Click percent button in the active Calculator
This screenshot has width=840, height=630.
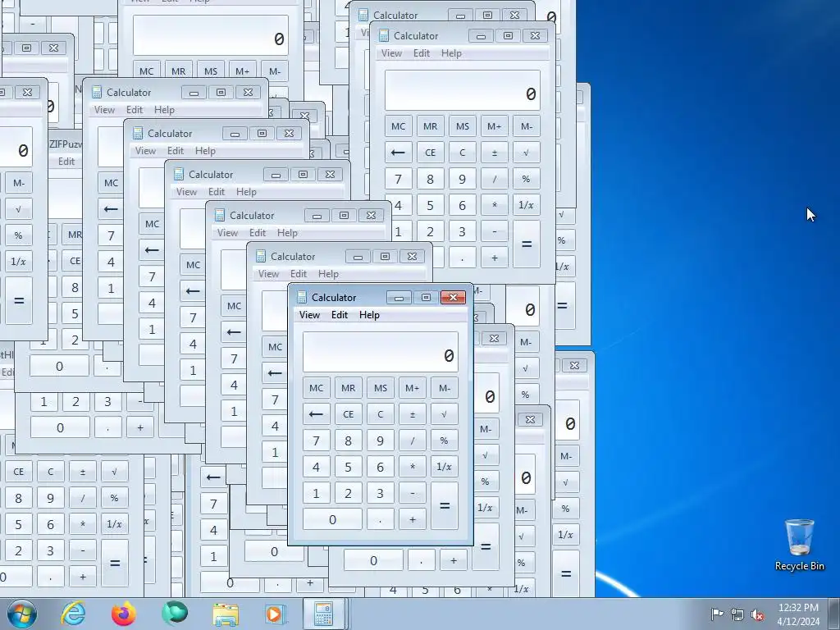[445, 441]
